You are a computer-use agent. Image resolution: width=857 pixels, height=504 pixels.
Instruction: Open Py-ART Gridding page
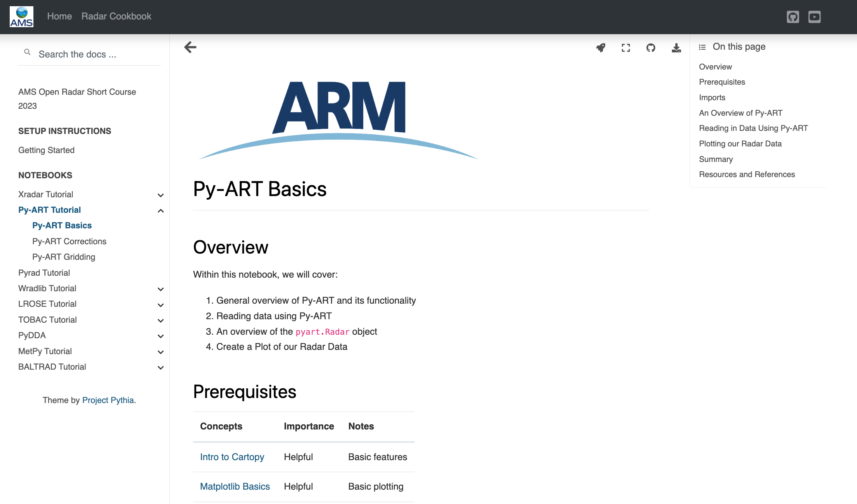[64, 257]
